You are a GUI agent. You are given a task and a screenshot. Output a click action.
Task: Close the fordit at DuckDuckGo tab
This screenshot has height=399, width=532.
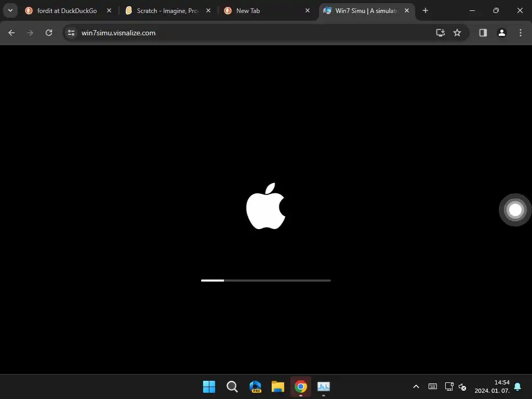point(109,11)
